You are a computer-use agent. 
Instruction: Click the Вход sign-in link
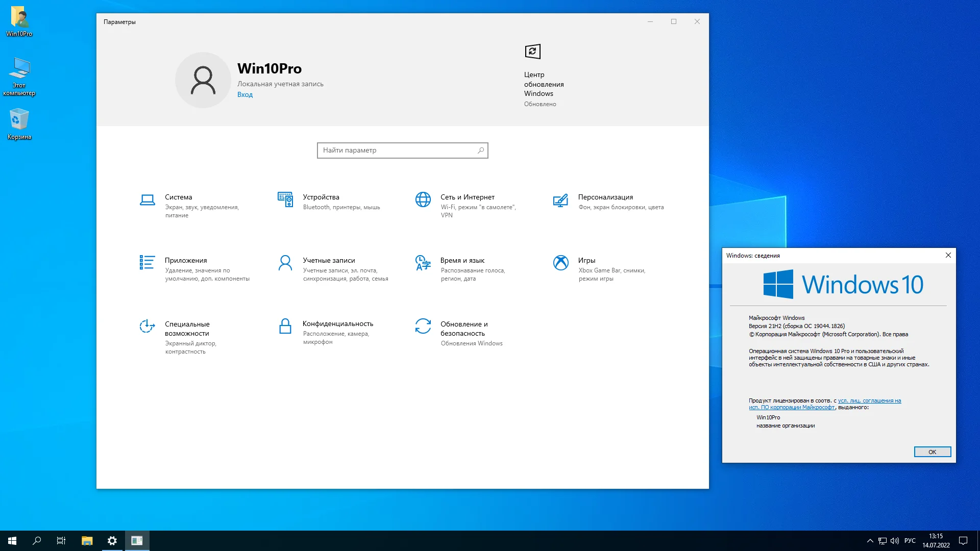click(x=244, y=95)
